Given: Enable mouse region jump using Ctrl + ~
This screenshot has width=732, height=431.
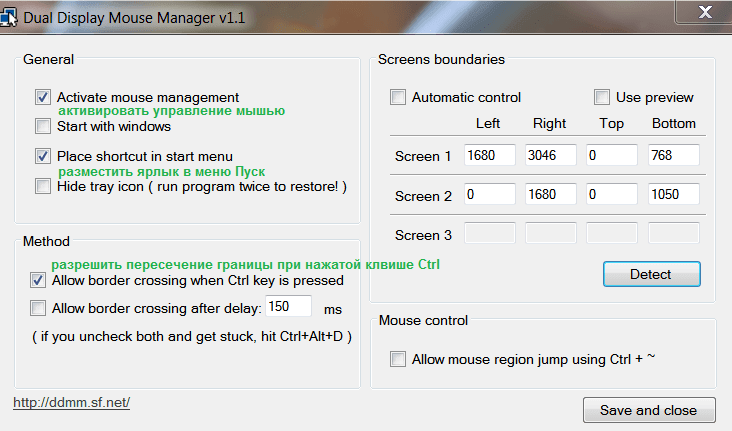Looking at the screenshot, I should click(x=398, y=359).
